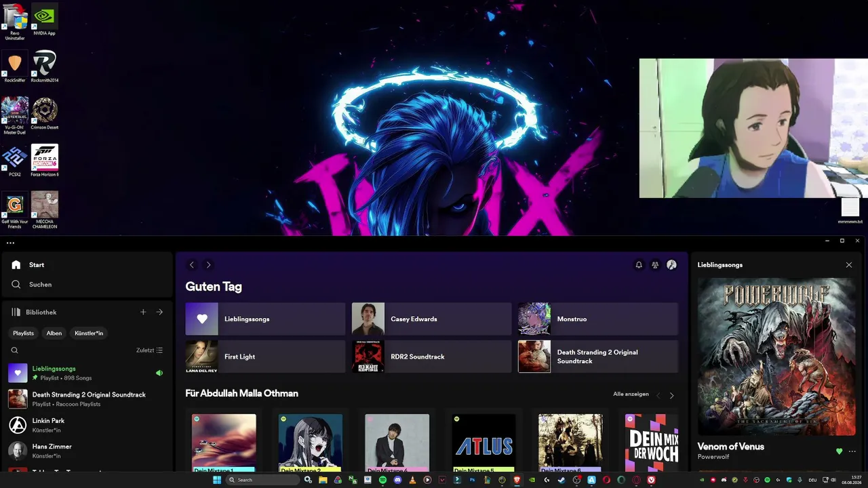Open Linkin Park artist in library

(87, 425)
